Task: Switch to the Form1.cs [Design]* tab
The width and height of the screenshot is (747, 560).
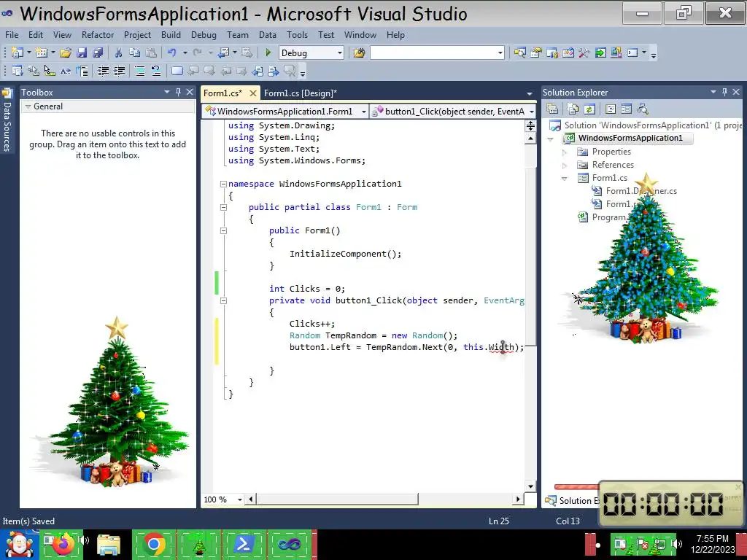Action: (301, 93)
